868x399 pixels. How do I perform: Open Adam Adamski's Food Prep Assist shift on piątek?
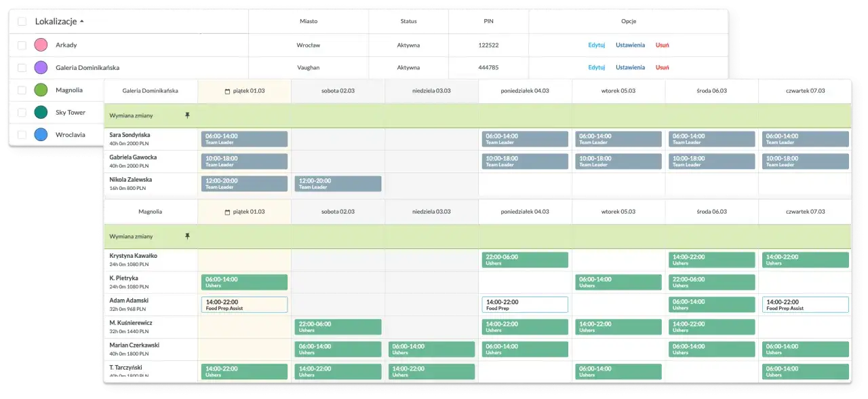(244, 305)
